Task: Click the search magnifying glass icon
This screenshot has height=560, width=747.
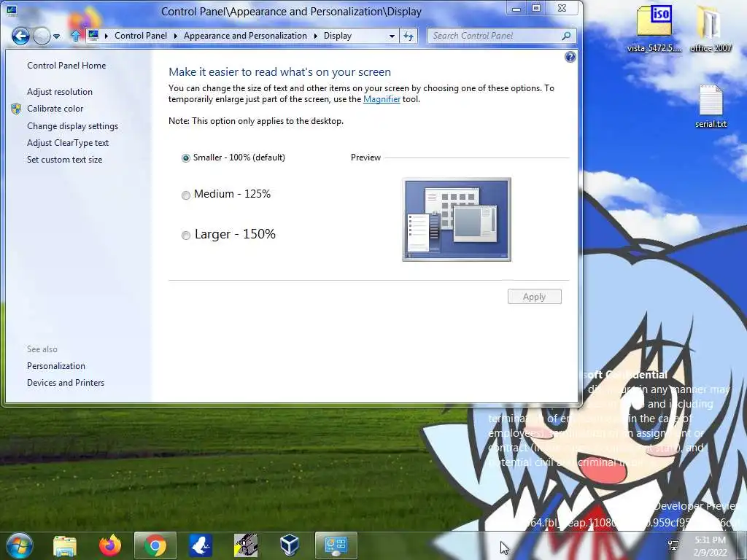Action: click(x=566, y=36)
